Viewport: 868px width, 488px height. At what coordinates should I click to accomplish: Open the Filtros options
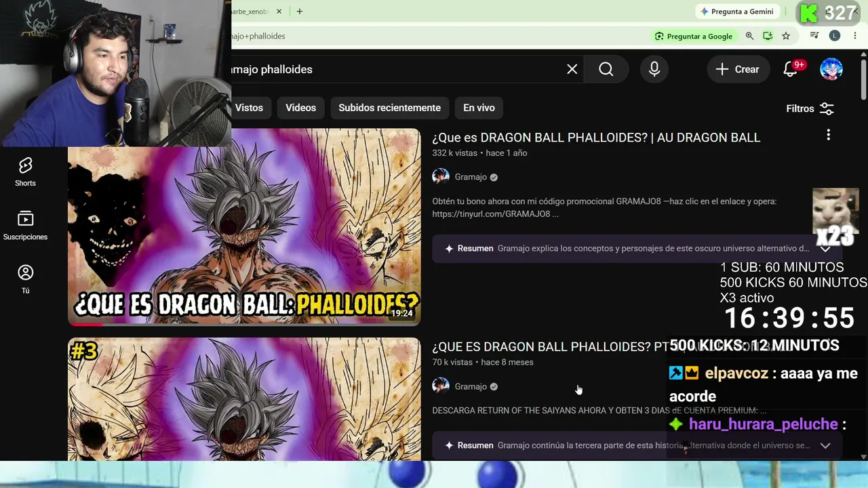click(x=810, y=108)
